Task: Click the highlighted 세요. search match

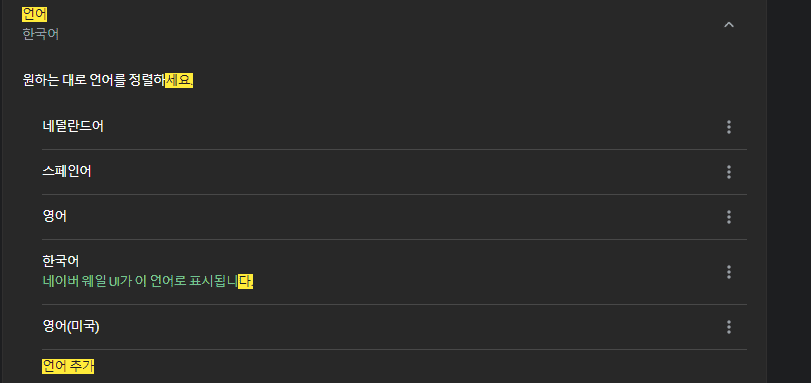Action: pos(179,81)
